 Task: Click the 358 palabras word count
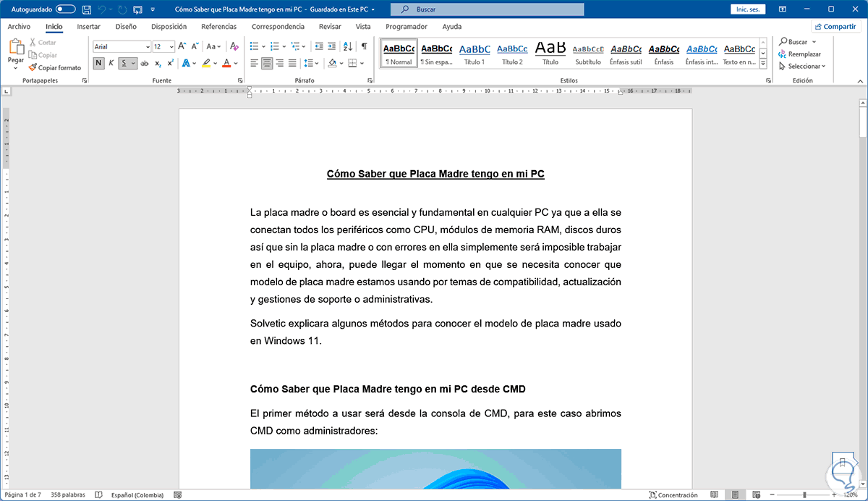point(67,495)
